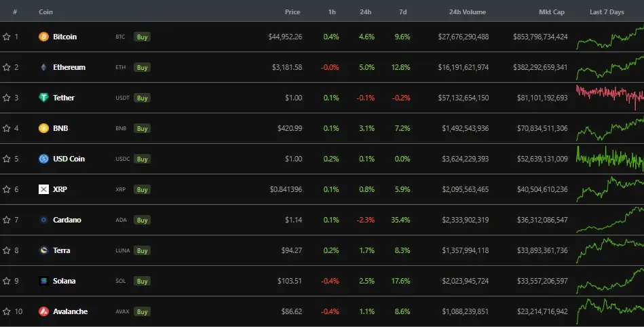Image resolution: width=644 pixels, height=327 pixels.
Task: Click the Bitcoin logo icon
Action: pos(43,37)
